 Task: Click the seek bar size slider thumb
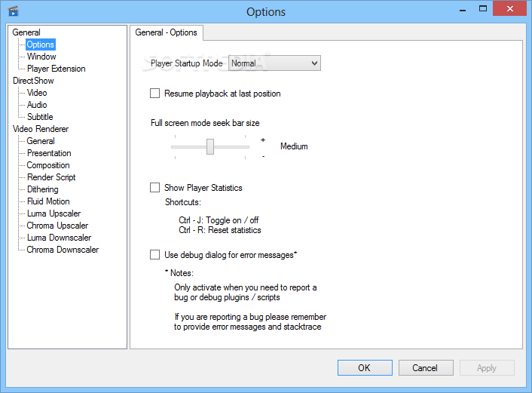point(210,146)
